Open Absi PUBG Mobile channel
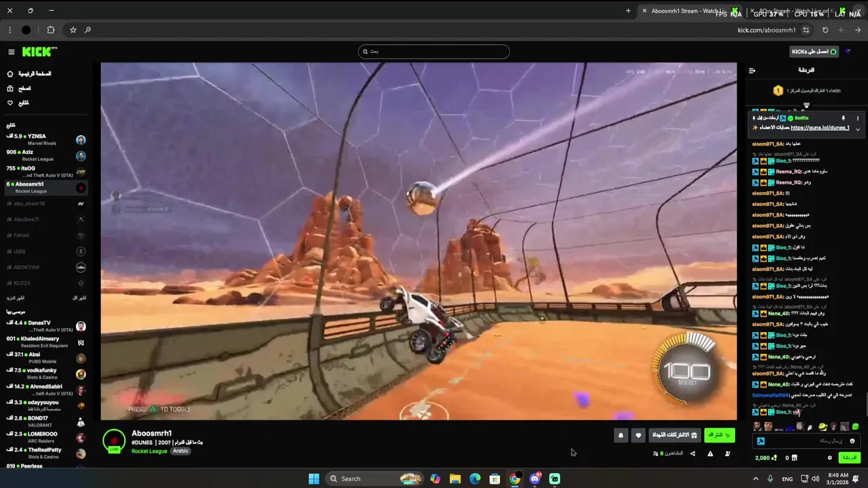The width and height of the screenshot is (868, 488). pos(46,358)
